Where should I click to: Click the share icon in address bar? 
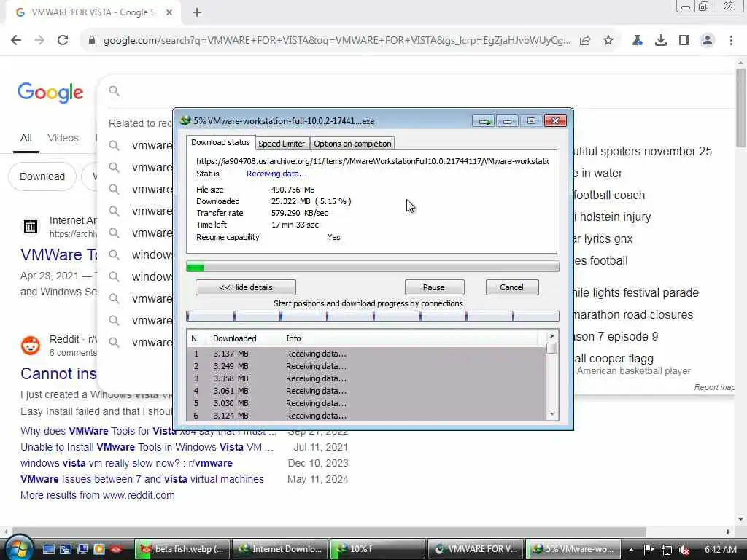(585, 41)
